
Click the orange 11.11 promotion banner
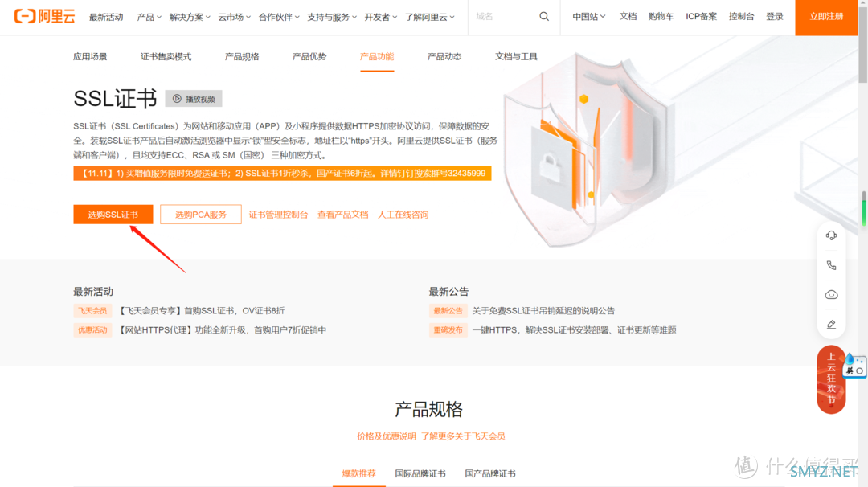(282, 174)
